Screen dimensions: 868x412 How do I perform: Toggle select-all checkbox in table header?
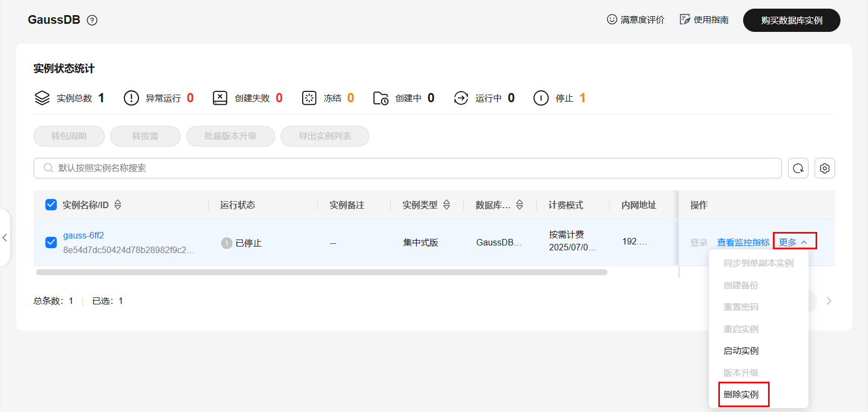[51, 204]
